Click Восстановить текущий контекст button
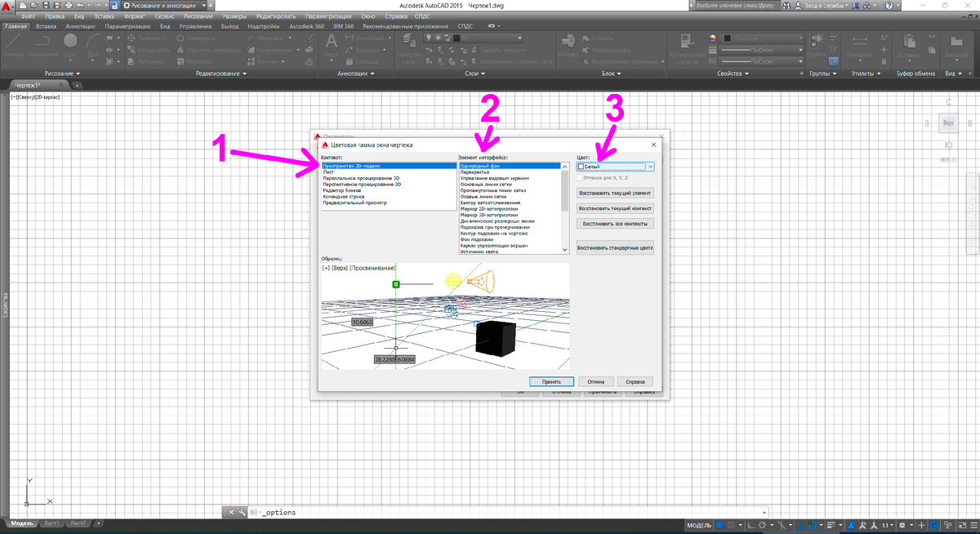 615,208
